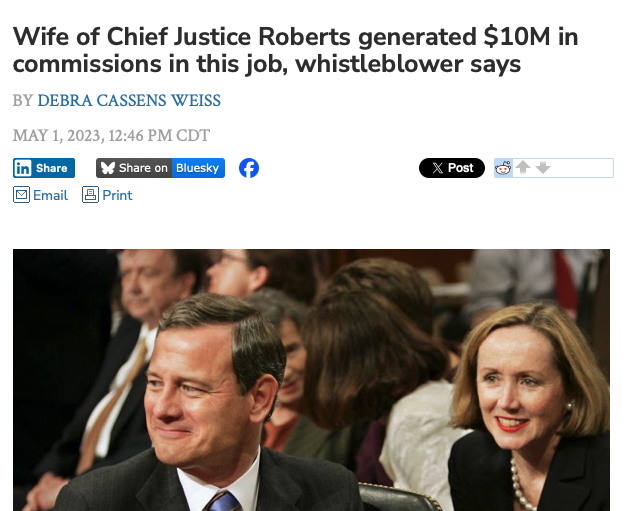The height and width of the screenshot is (511, 630).
Task: Click the blue 'Bluesky' label segment
Action: coord(198,168)
